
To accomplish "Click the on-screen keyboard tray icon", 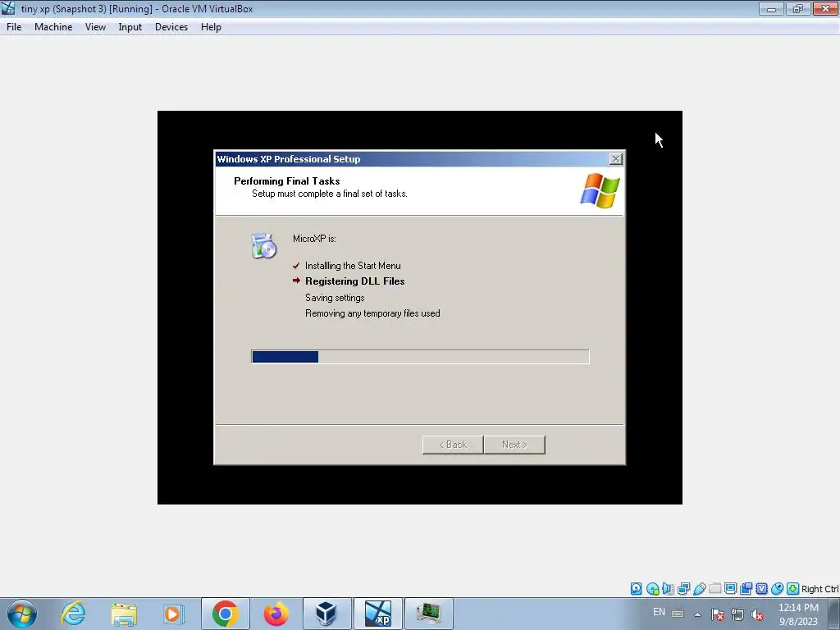I will pyautogui.click(x=678, y=614).
